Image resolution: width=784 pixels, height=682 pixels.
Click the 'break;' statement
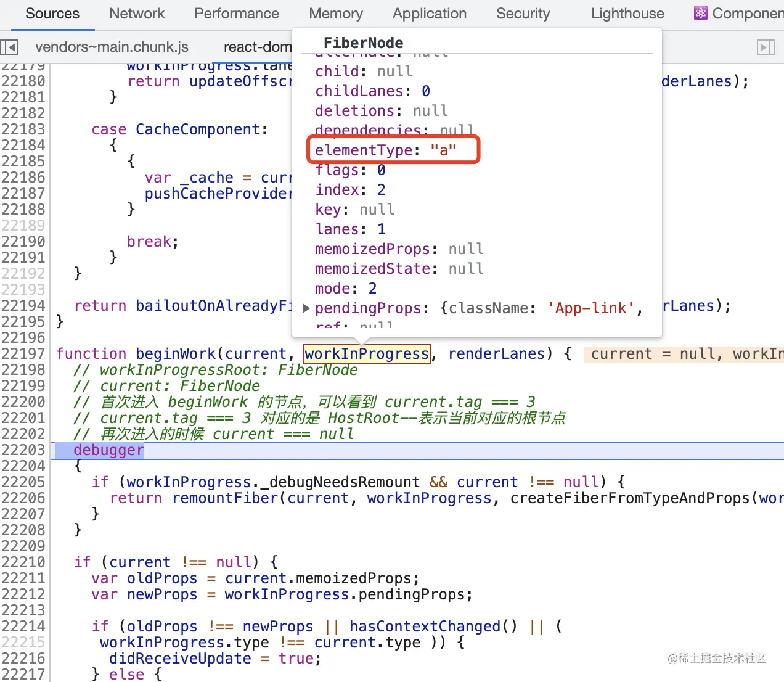tap(153, 242)
